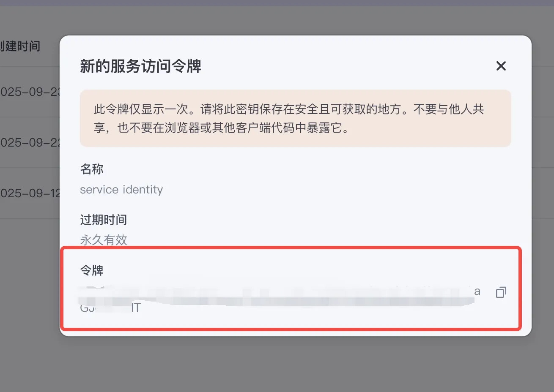This screenshot has width=554, height=392.
Task: Click the dimmed overlay below the dialog
Action: [x=277, y=364]
